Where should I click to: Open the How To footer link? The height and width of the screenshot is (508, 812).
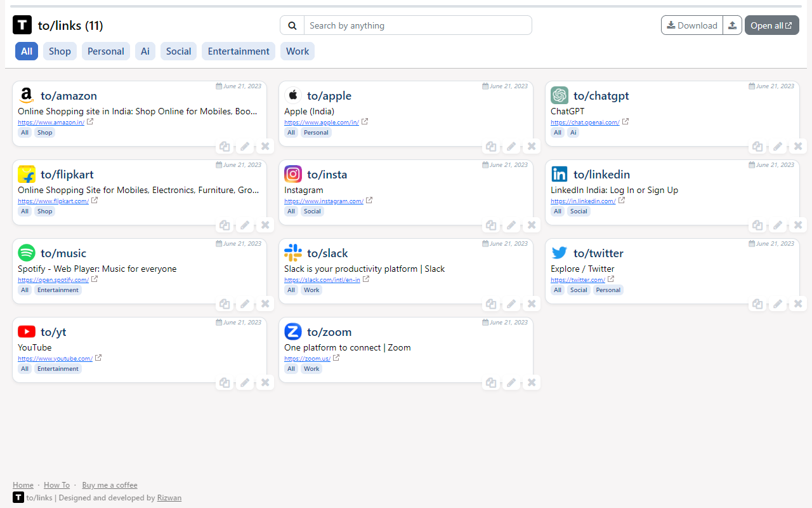(x=56, y=485)
